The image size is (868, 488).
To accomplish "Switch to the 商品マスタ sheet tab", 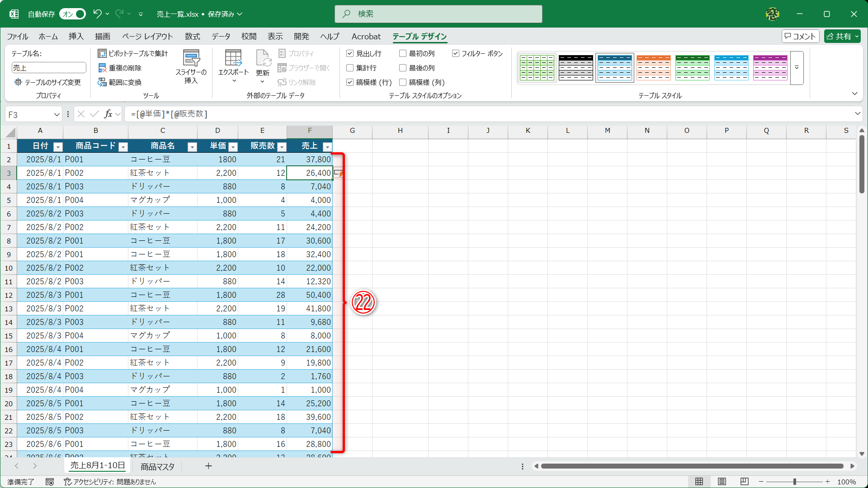I will coord(156,466).
